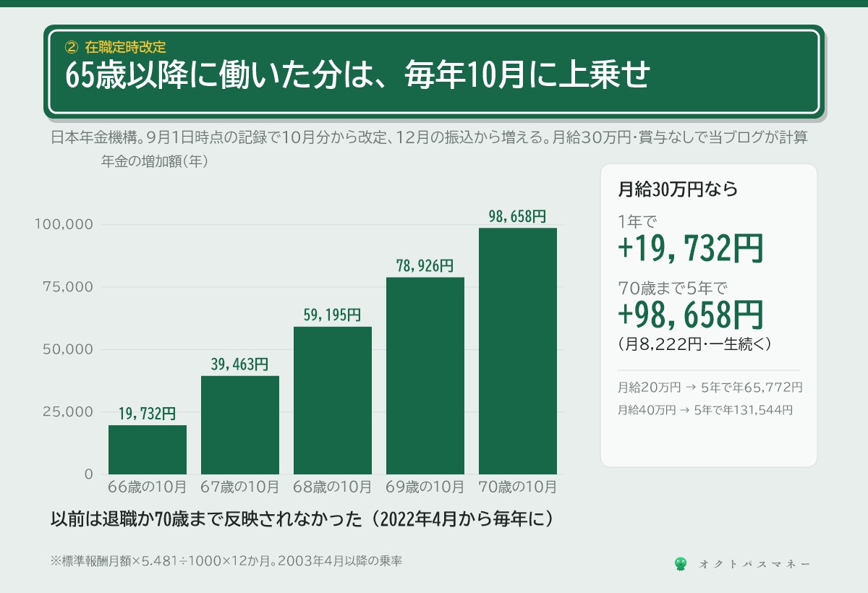The width and height of the screenshot is (868, 593).
Task: Click the オクトパスマネー brand text
Action: [754, 564]
